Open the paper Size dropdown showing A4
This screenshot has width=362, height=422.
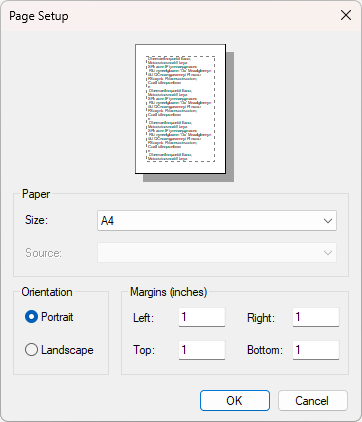point(217,221)
